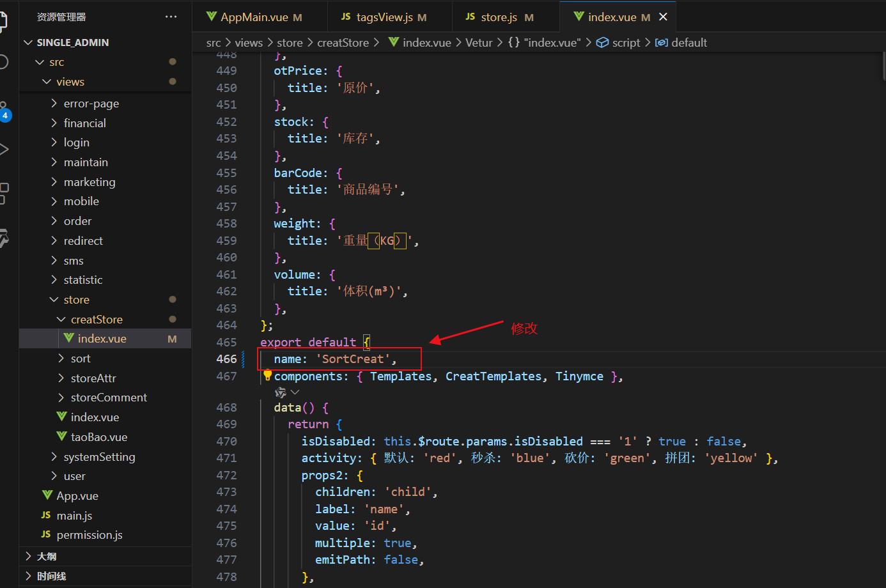The image size is (886, 588).
Task: Click breadcrumb segment Vetur
Action: (479, 42)
